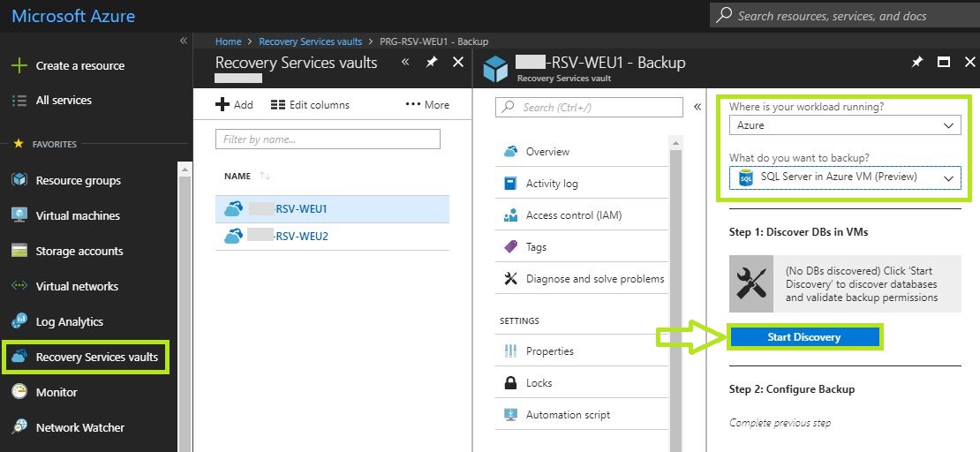Viewport: 980px width, 452px height.
Task: Click the Properties bars icon
Action: 510,350
